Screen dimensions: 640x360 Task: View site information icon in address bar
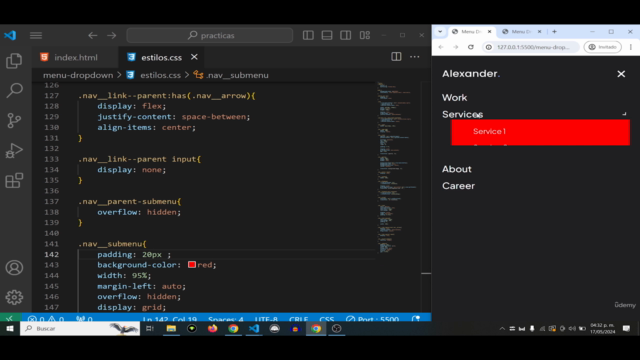click(x=489, y=47)
